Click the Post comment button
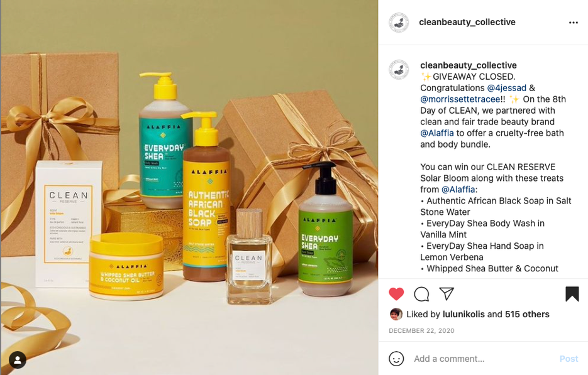Viewport: 588px width, 375px height. coord(569,359)
